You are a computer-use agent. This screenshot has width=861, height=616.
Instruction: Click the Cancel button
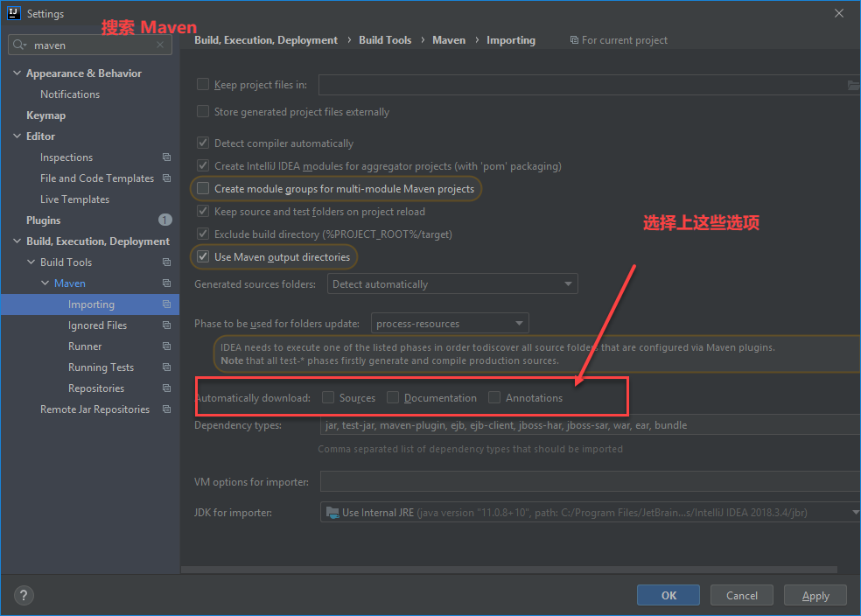742,595
